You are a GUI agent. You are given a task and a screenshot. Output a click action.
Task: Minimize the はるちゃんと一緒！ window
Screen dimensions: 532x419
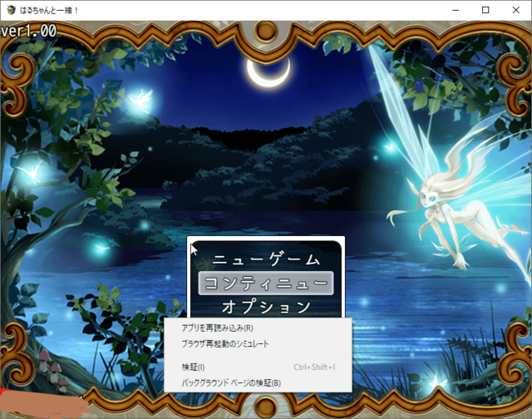(x=456, y=10)
